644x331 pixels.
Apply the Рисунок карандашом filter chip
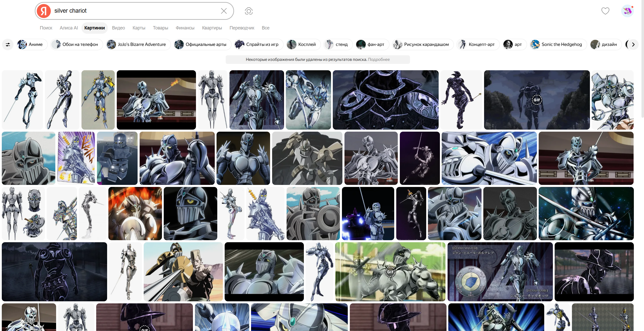tap(423, 45)
